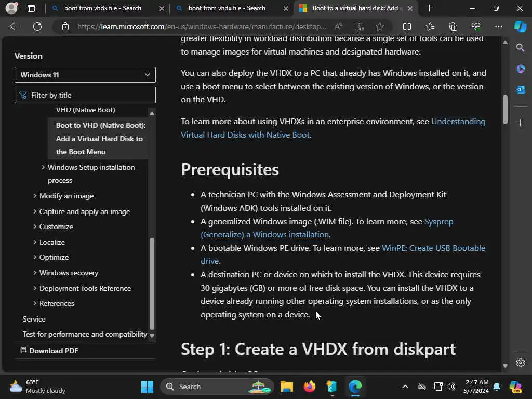Open the weather widget on taskbar
532x399 pixels.
[x=37, y=387]
